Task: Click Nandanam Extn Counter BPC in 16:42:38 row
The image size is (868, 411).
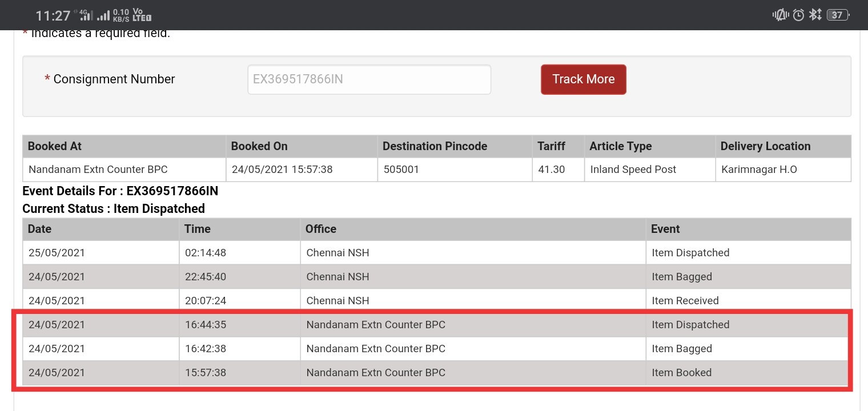Action: point(376,349)
